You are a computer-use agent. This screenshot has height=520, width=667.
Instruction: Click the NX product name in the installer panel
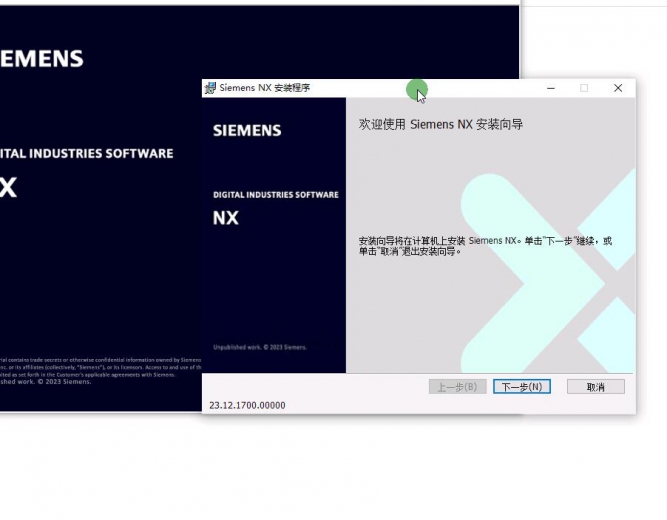click(225, 218)
